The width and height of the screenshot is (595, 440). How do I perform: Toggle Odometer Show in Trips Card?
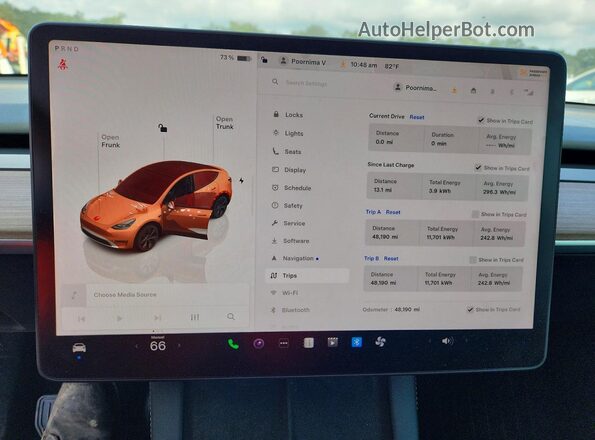coord(470,310)
